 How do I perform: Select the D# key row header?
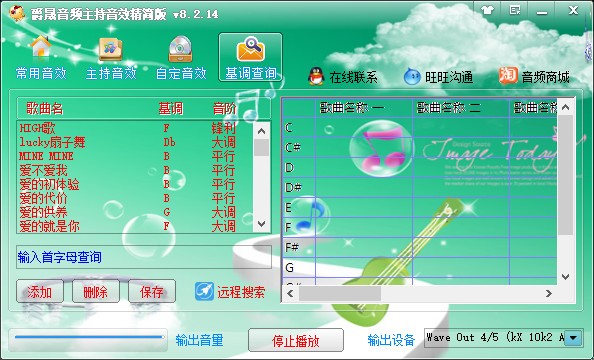click(299, 187)
